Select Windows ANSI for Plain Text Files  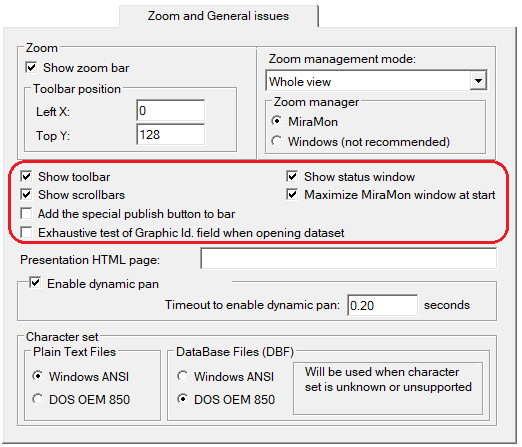(x=38, y=376)
